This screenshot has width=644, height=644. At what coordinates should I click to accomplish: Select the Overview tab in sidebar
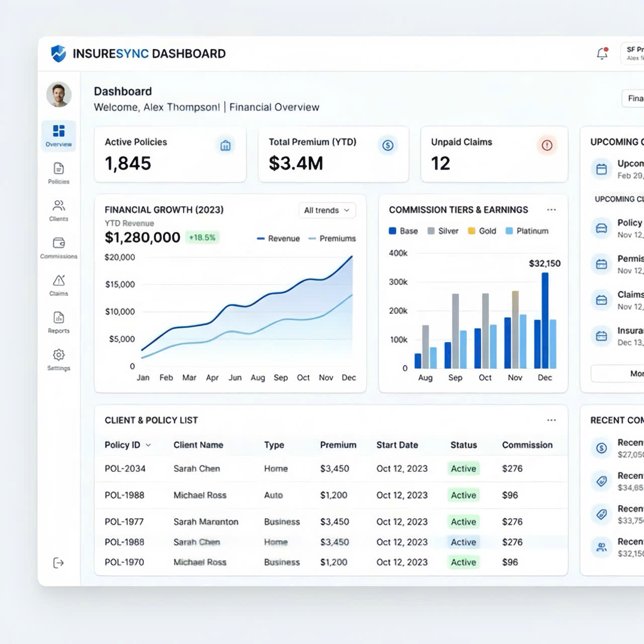pos(59,135)
